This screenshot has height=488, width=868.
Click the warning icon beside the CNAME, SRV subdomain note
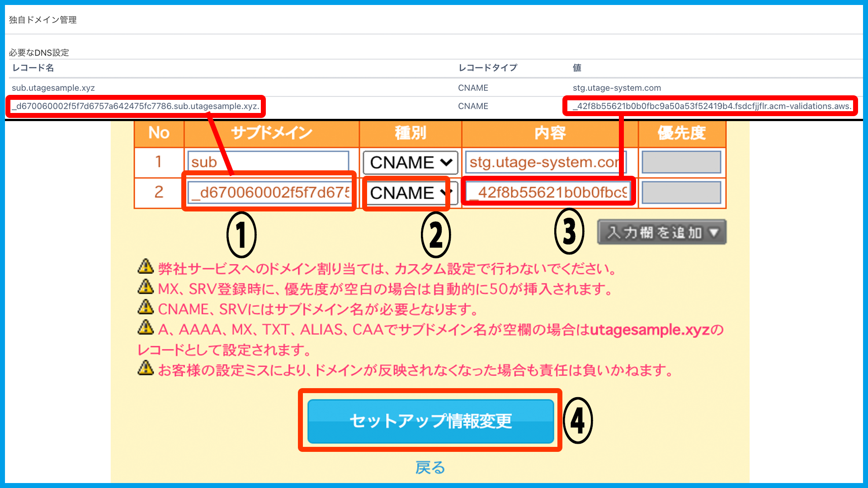pos(146,307)
